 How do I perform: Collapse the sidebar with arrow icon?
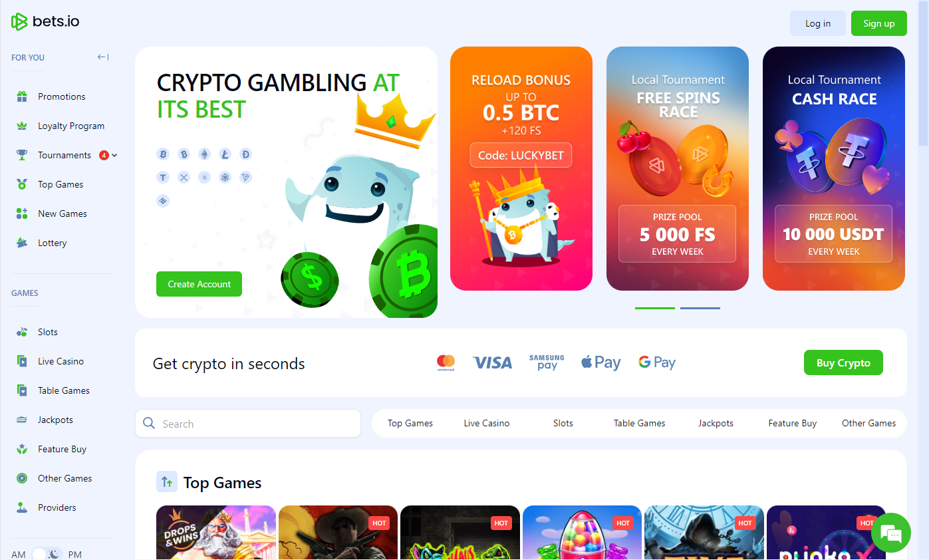pos(103,57)
